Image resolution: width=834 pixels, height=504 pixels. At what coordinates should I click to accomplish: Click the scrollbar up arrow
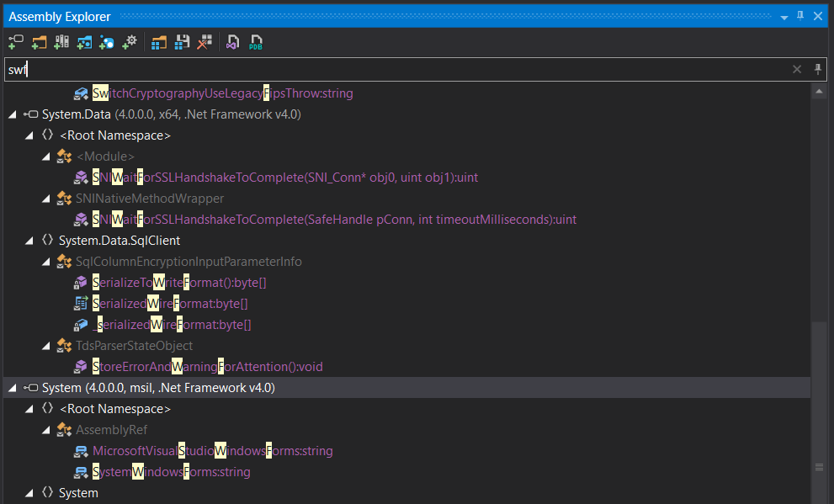pyautogui.click(x=819, y=92)
